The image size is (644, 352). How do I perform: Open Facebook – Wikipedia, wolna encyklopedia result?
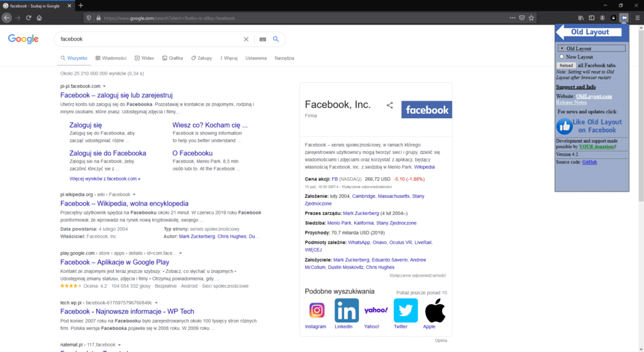point(125,204)
